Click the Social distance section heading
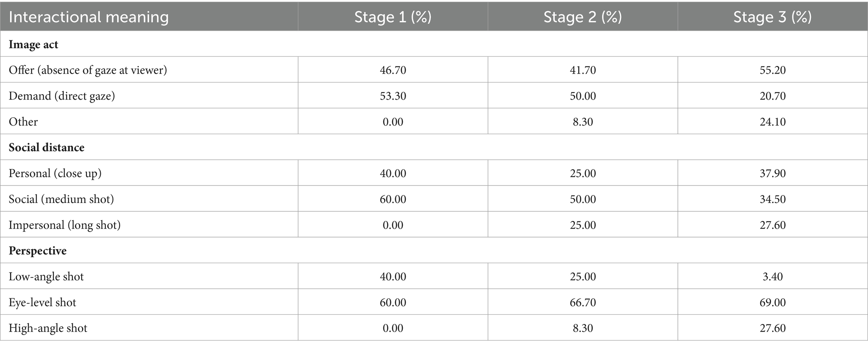The image size is (868, 348). 47,148
